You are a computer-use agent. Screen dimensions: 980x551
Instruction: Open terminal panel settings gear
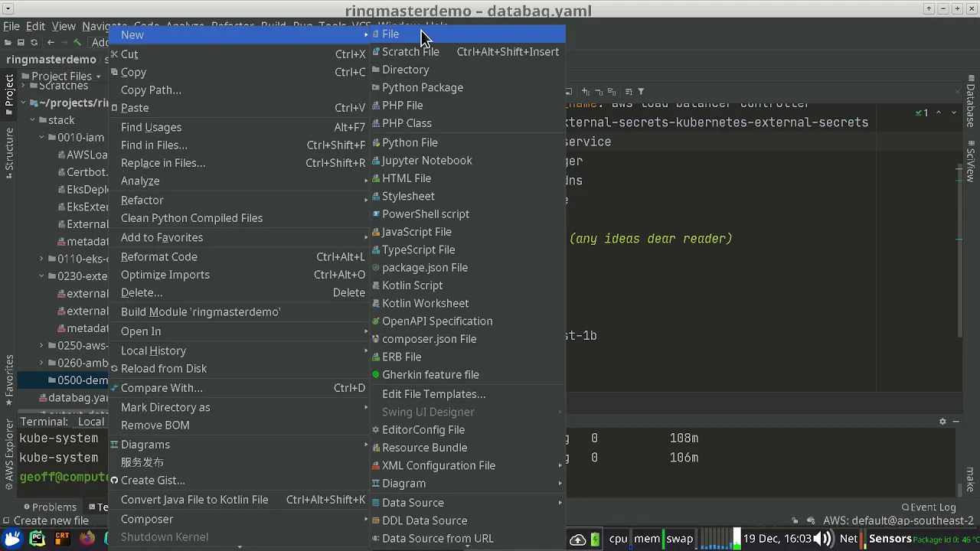click(x=942, y=422)
